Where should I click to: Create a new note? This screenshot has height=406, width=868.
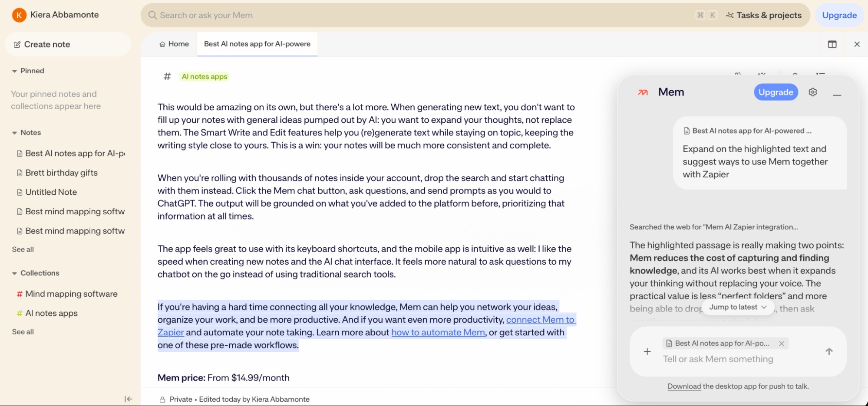point(68,44)
